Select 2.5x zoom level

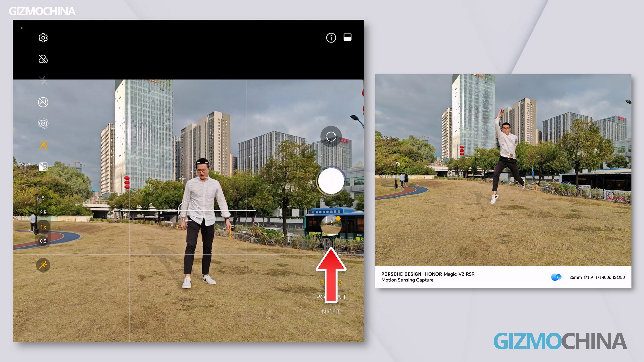click(x=43, y=212)
